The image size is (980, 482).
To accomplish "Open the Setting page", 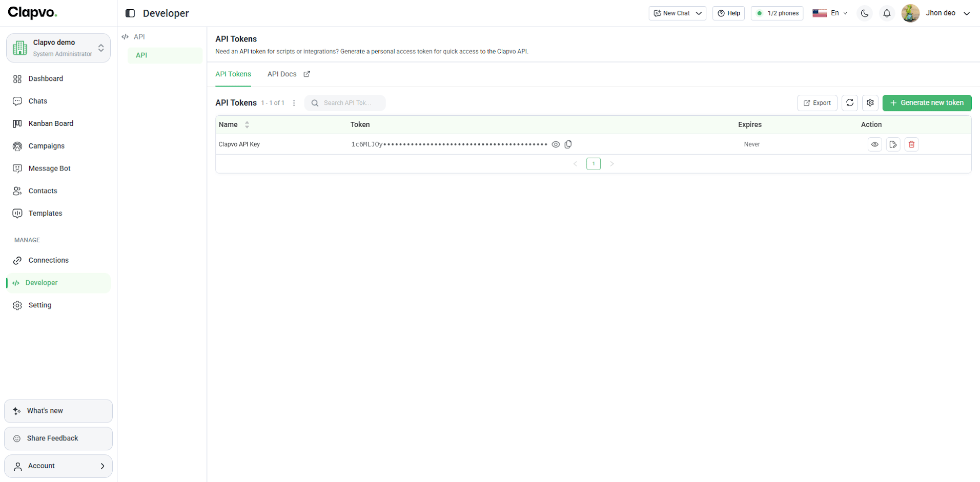I will 58,305.
